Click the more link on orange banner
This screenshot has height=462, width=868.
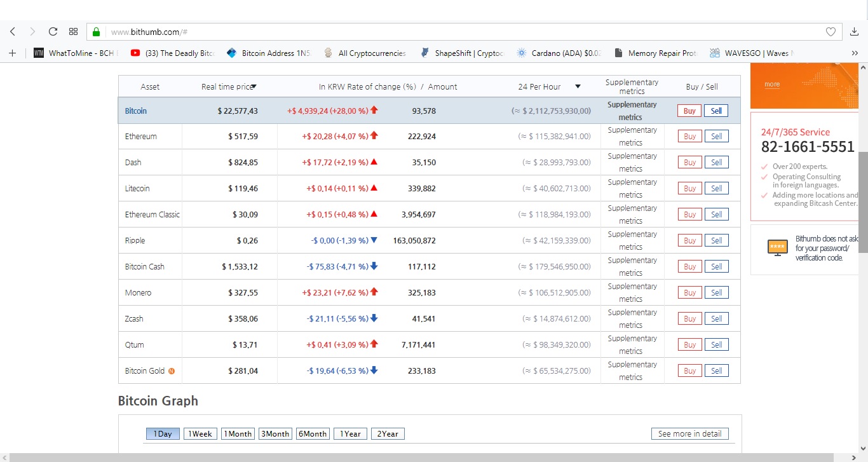pos(772,85)
